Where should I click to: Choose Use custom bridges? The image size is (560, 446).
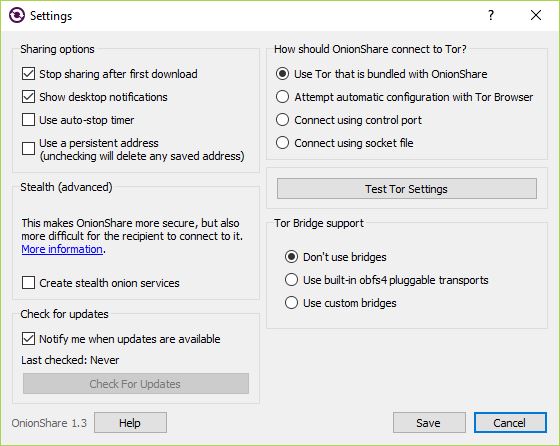pyautogui.click(x=291, y=303)
